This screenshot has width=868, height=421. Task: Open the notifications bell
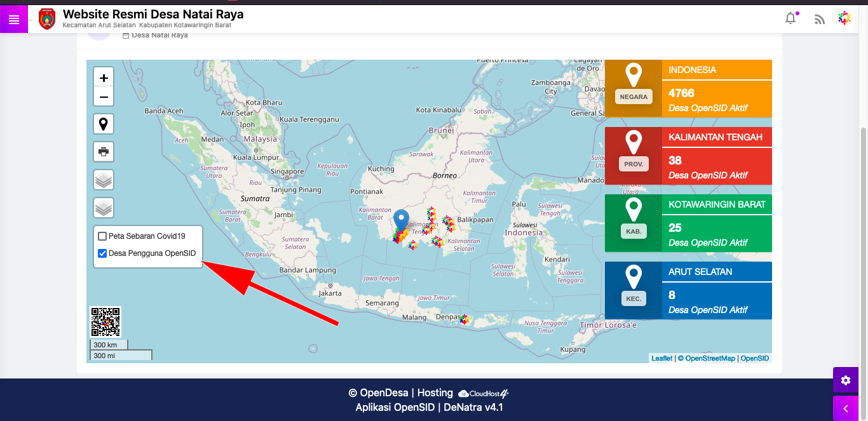click(790, 18)
